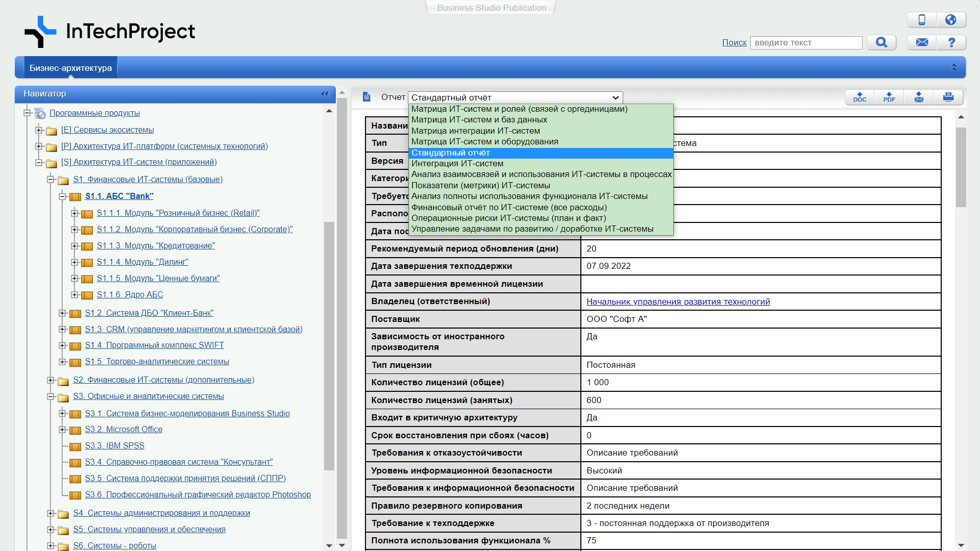Switch to mobile version icon
This screenshot has height=551, width=980.
[x=922, y=20]
